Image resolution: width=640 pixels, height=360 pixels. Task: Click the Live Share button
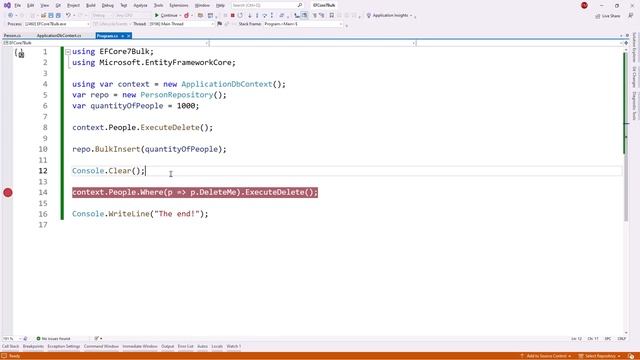(x=608, y=16)
